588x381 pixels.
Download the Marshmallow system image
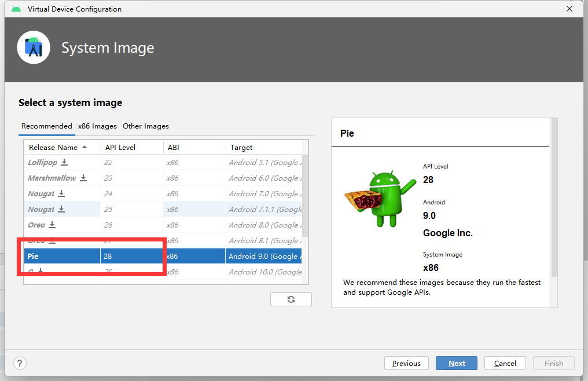[83, 178]
